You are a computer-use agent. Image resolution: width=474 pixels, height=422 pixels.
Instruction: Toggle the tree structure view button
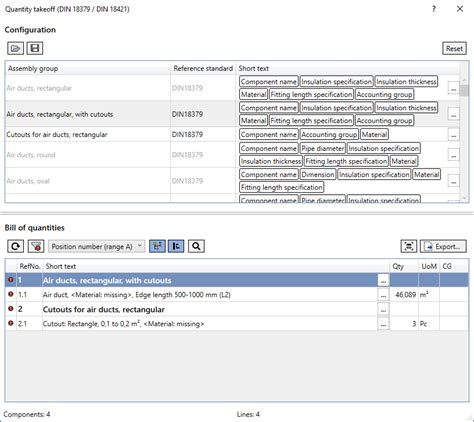coord(157,246)
